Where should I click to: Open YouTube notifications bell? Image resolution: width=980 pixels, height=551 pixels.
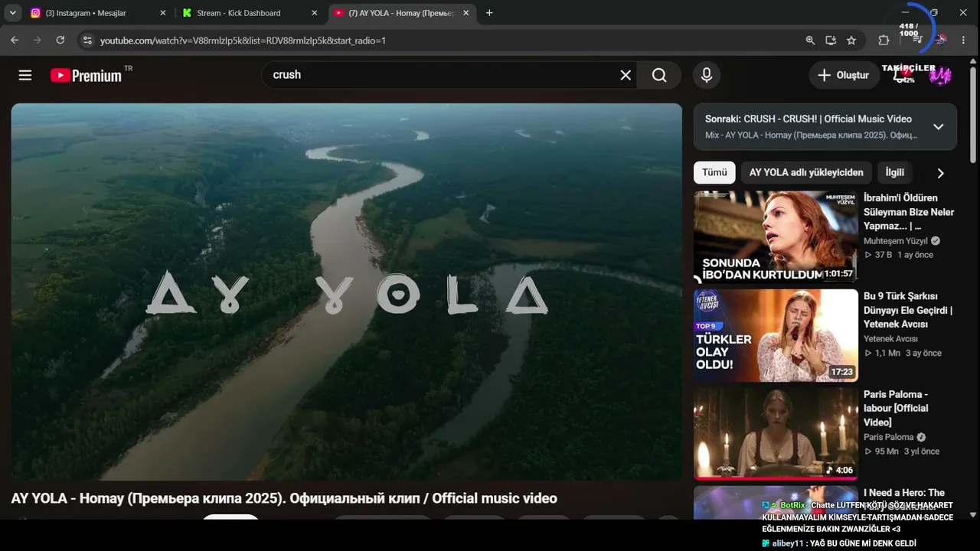900,75
